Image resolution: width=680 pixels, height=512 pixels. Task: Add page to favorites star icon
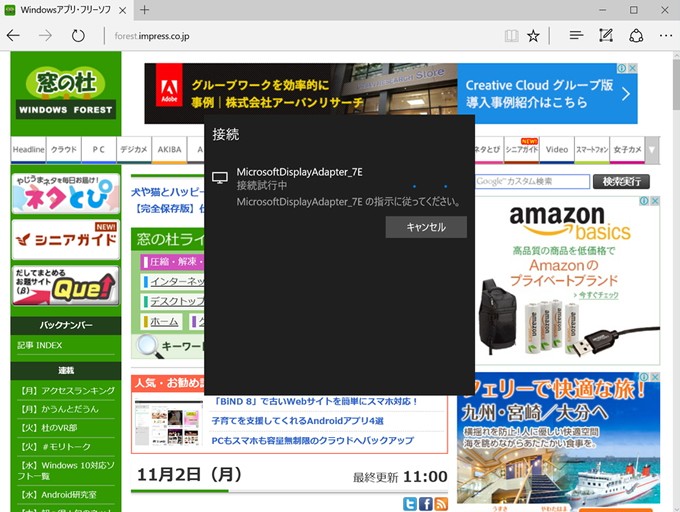(533, 36)
